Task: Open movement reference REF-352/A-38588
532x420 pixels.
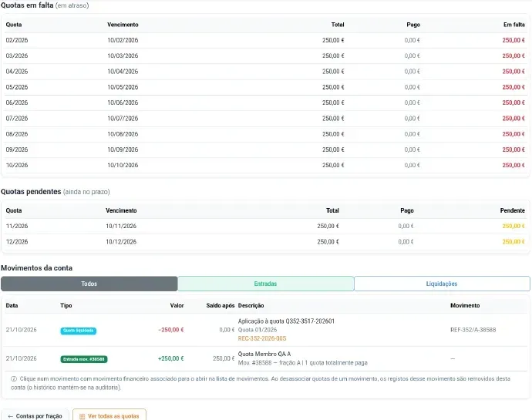Action: (x=473, y=330)
